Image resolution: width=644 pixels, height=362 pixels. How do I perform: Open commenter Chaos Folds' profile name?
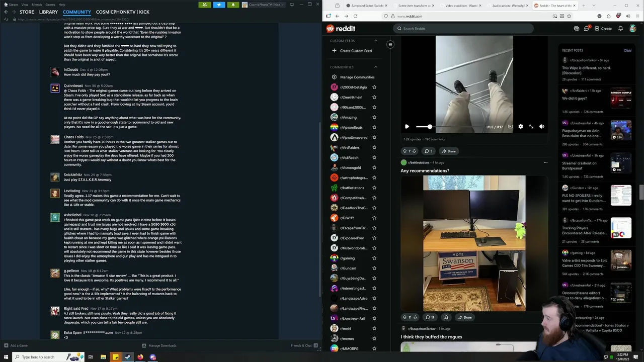pyautogui.click(x=73, y=137)
